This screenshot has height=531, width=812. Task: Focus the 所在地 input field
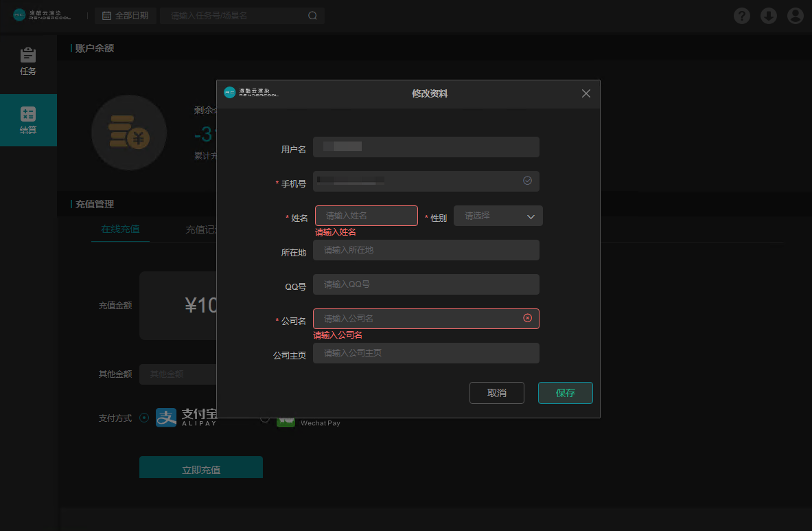click(426, 250)
